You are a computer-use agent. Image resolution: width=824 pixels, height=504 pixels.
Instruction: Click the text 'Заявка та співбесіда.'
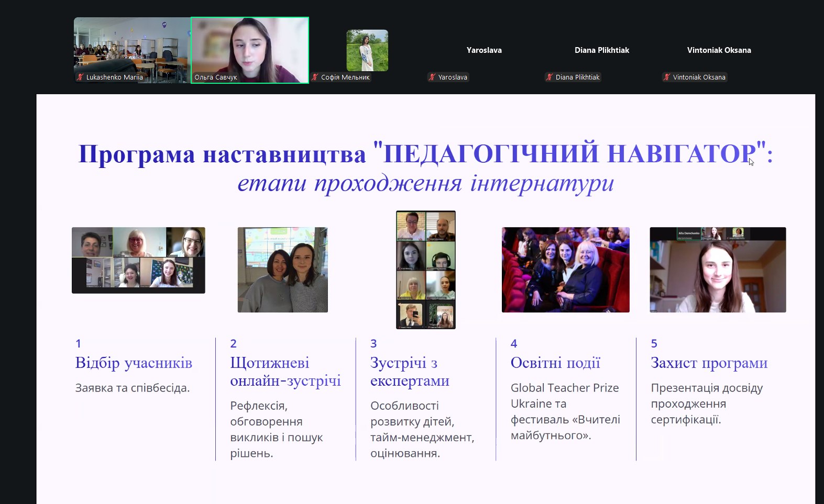tap(133, 388)
